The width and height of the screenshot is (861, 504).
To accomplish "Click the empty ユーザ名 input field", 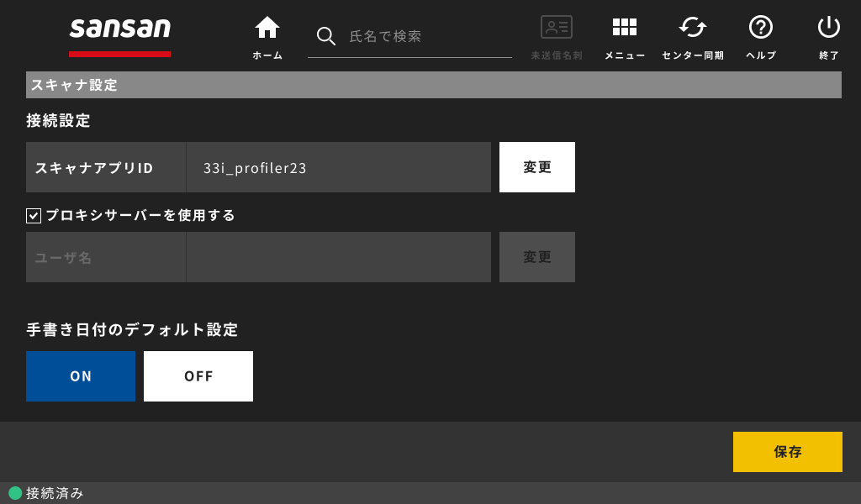I will coord(339,257).
